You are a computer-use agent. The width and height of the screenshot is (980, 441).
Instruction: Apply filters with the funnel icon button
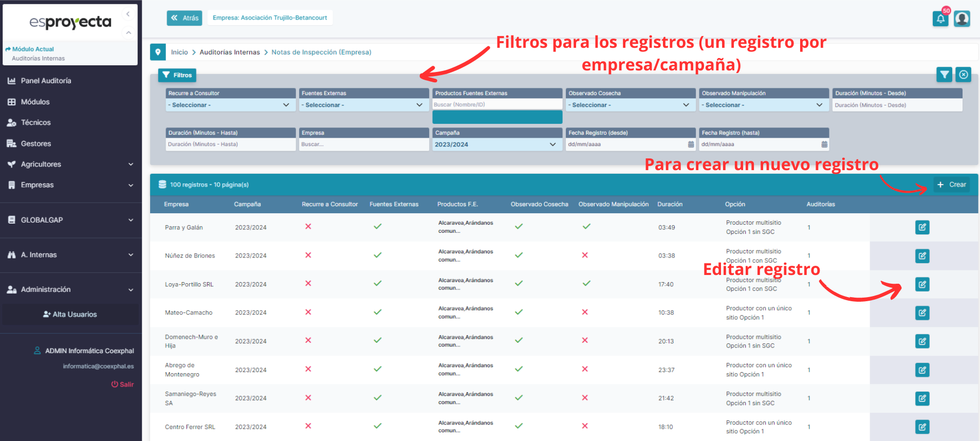(x=945, y=75)
